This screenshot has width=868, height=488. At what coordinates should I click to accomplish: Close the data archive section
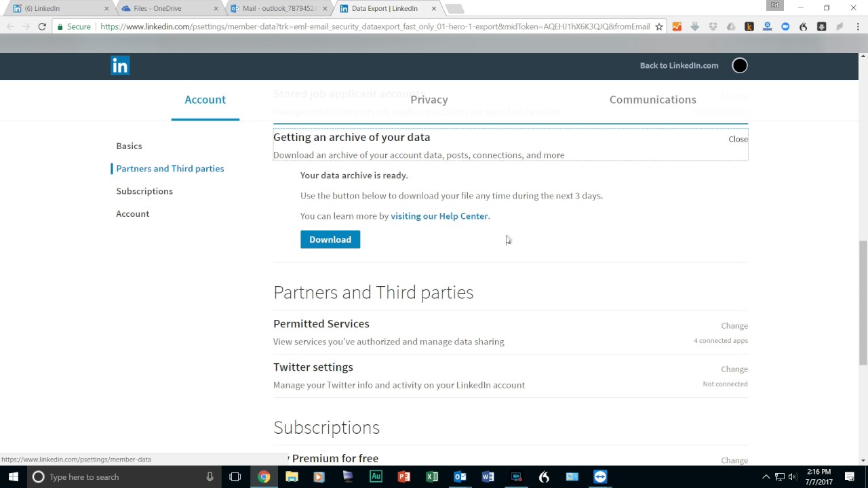(738, 139)
